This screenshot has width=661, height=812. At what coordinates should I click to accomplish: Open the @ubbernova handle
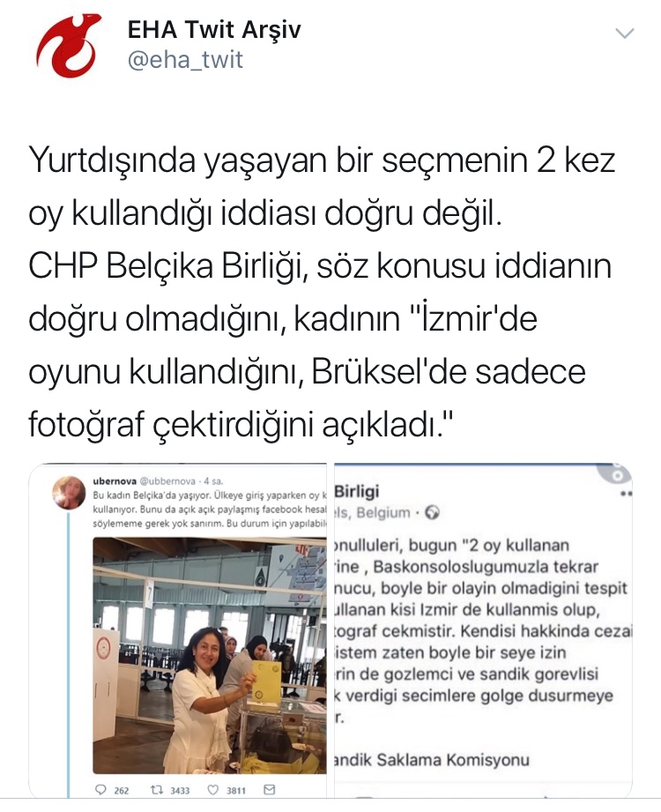(167, 481)
